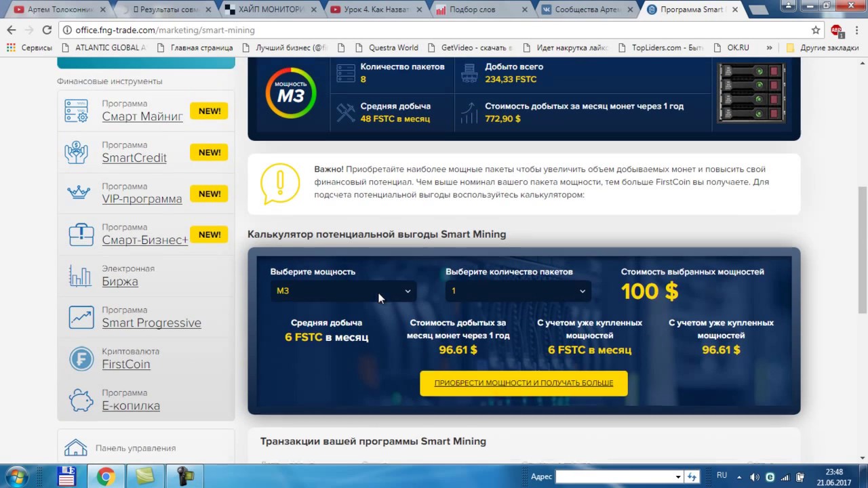This screenshot has width=868, height=488.
Task: Open the ATLANTIC GLOBAL bookmark
Action: click(104, 48)
